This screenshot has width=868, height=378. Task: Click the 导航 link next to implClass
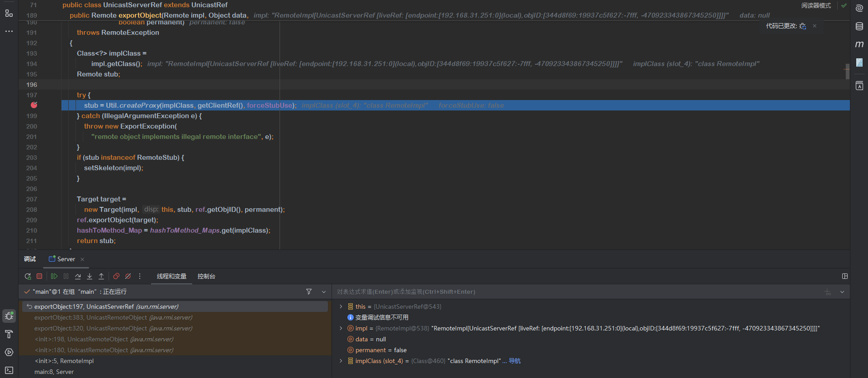tap(515, 361)
